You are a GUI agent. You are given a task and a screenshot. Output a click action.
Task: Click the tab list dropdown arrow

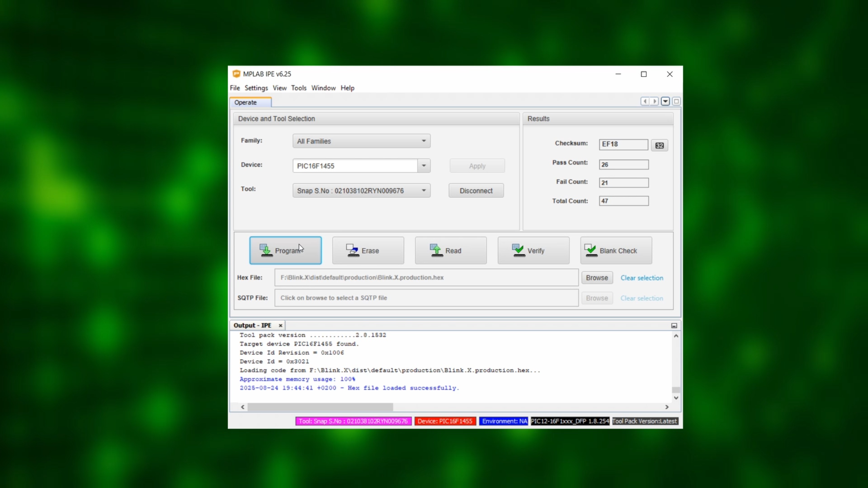point(665,101)
